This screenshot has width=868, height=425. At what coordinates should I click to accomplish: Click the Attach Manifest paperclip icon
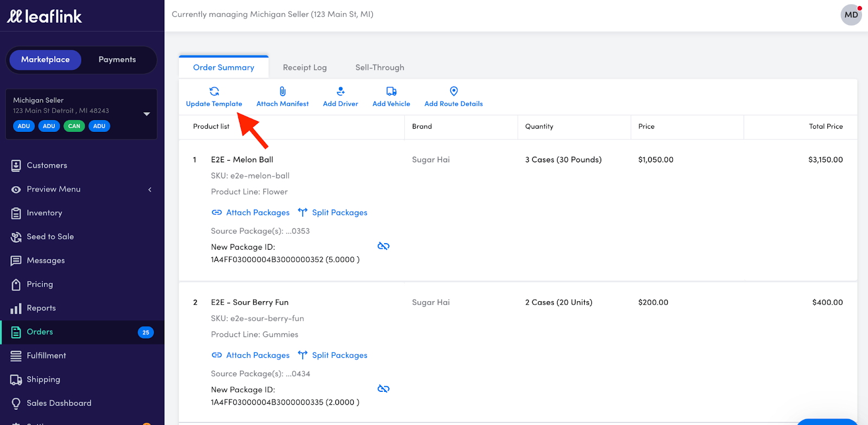(x=283, y=91)
